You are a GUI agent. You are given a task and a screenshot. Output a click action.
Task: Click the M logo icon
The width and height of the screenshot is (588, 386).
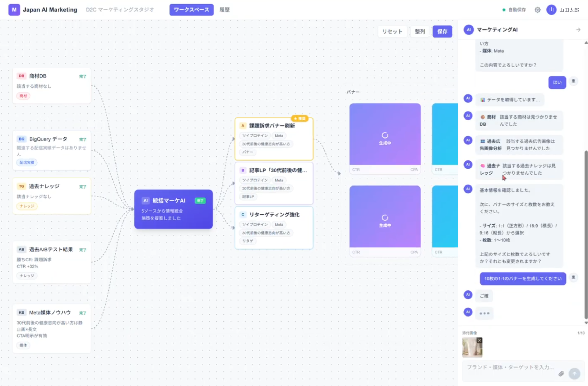pyautogui.click(x=14, y=10)
